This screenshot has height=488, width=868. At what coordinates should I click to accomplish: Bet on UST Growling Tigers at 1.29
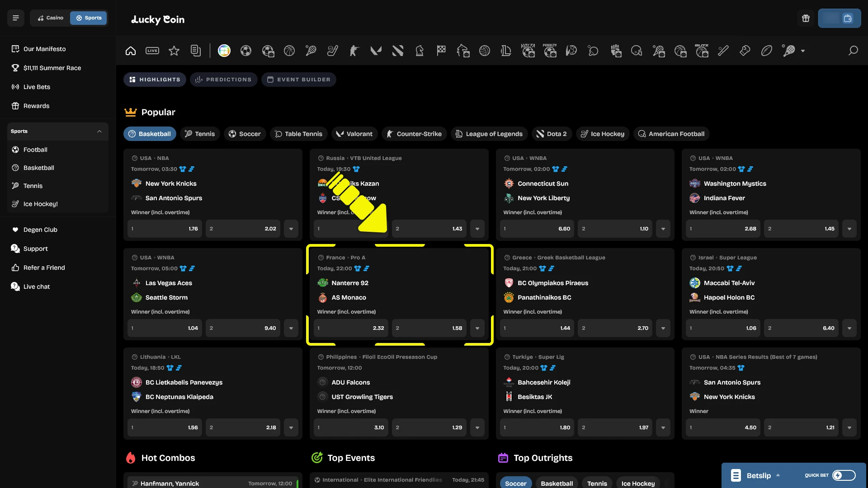click(429, 427)
